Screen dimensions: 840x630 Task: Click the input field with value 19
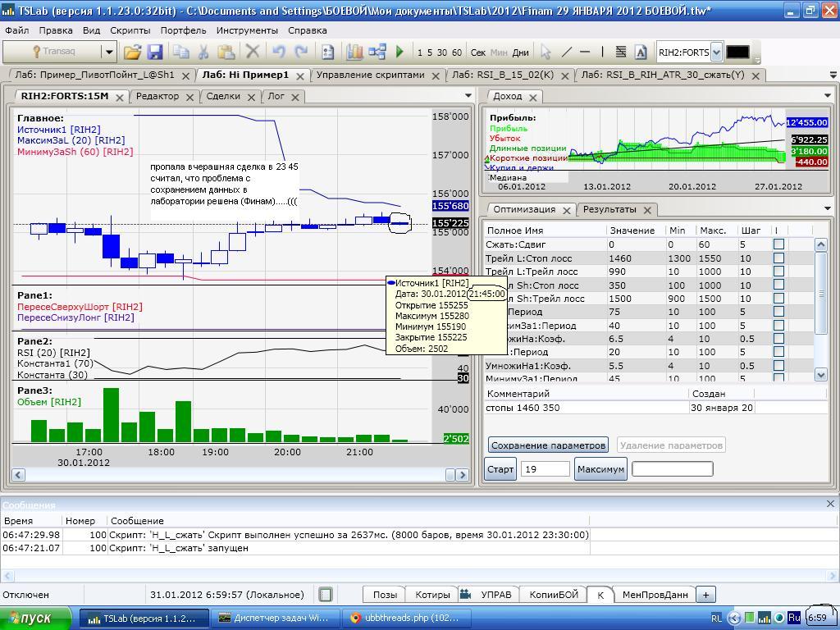point(545,469)
